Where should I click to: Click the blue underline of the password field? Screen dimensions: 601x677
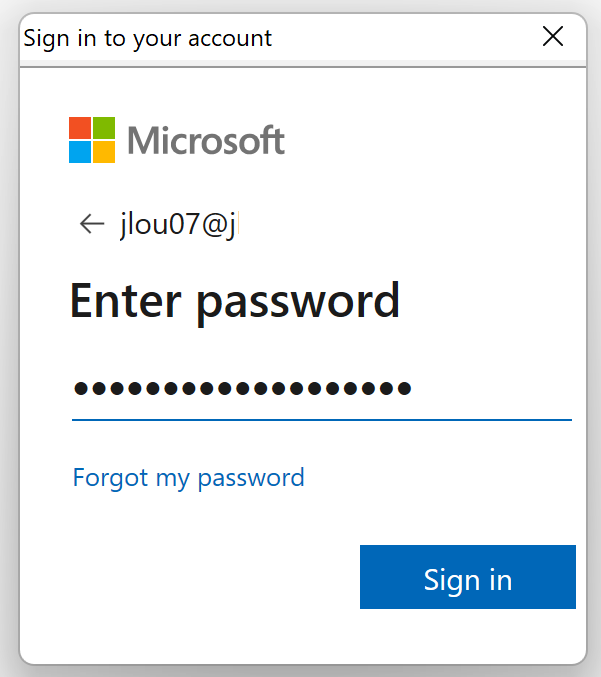322,419
